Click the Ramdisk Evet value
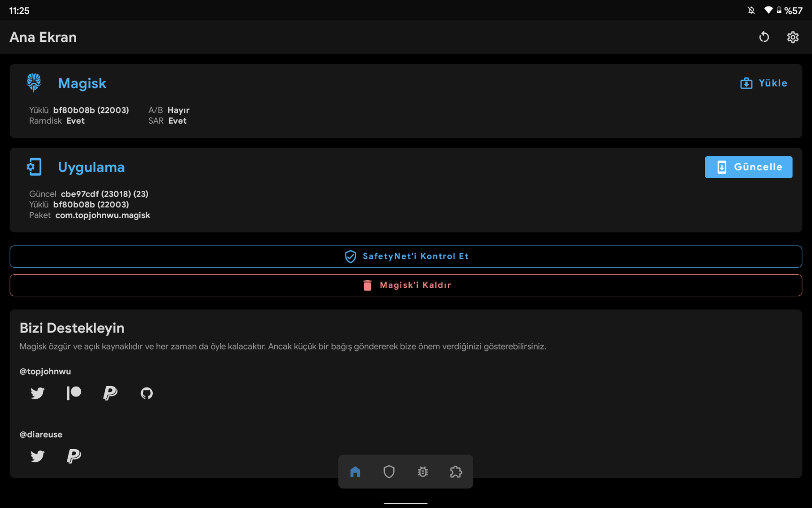Screen dimensions: 812x508 tap(75, 121)
